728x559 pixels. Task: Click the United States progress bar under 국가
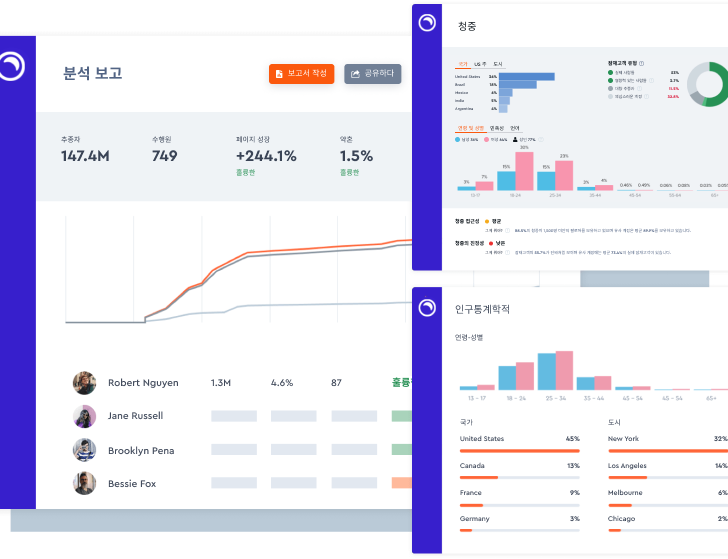click(519, 450)
